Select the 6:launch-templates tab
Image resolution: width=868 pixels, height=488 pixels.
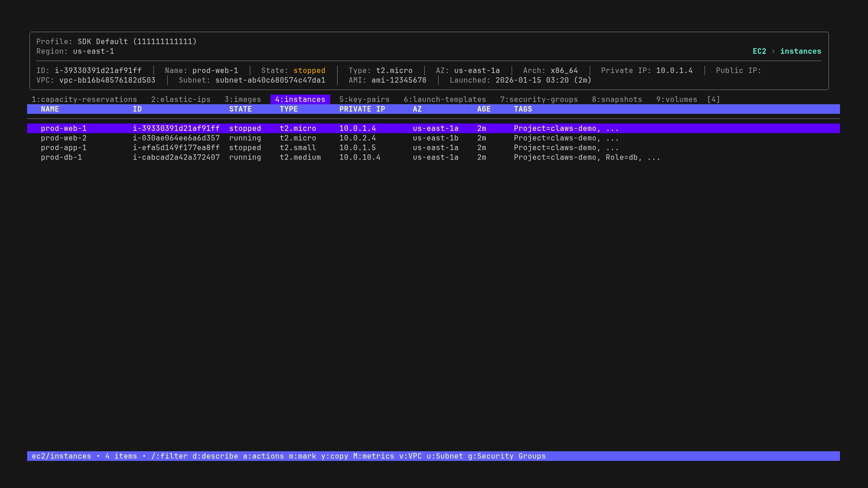point(445,99)
